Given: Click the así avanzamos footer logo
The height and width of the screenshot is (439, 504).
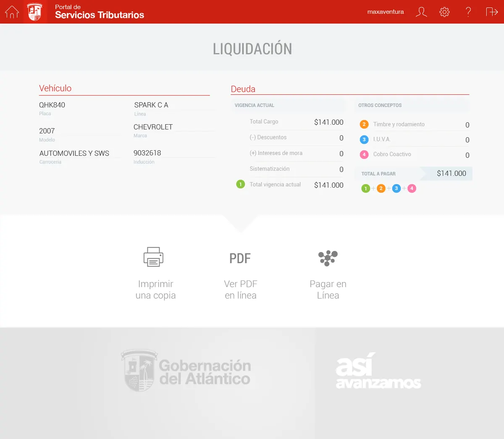Looking at the screenshot, I should [x=378, y=371].
